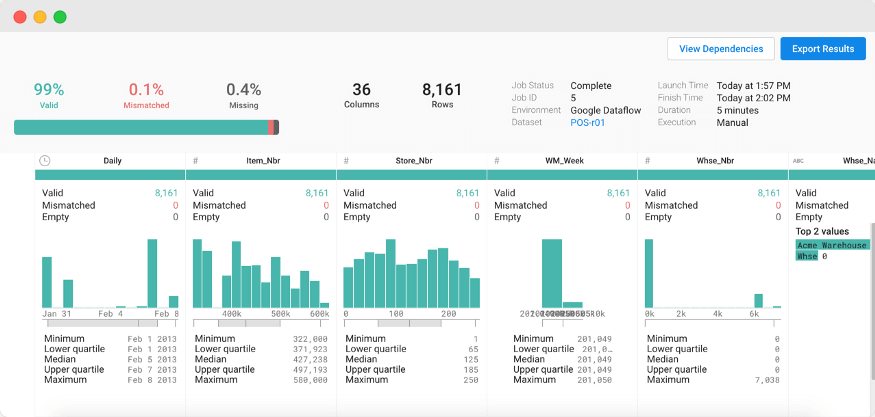Click the 36 Columns count
Viewport: 875px width, 417px height.
pos(362,94)
